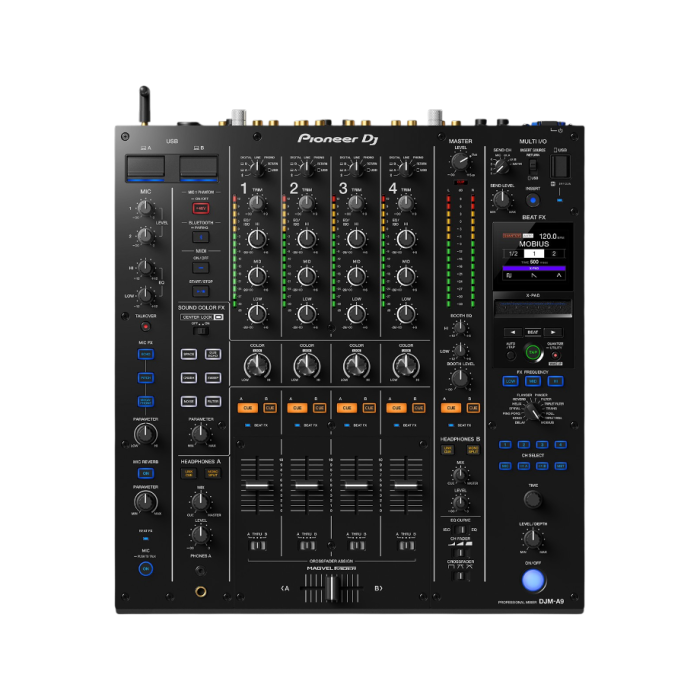Choose Beat FX channel select 1
This screenshot has height=700, width=700.
(x=505, y=445)
